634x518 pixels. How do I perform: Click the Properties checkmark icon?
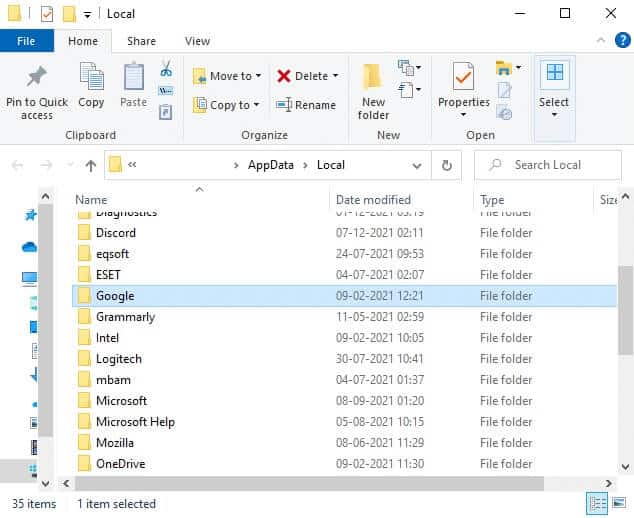[x=463, y=76]
